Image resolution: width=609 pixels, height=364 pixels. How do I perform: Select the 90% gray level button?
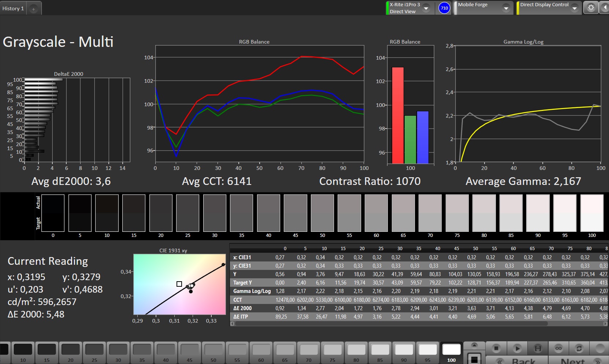click(404, 353)
